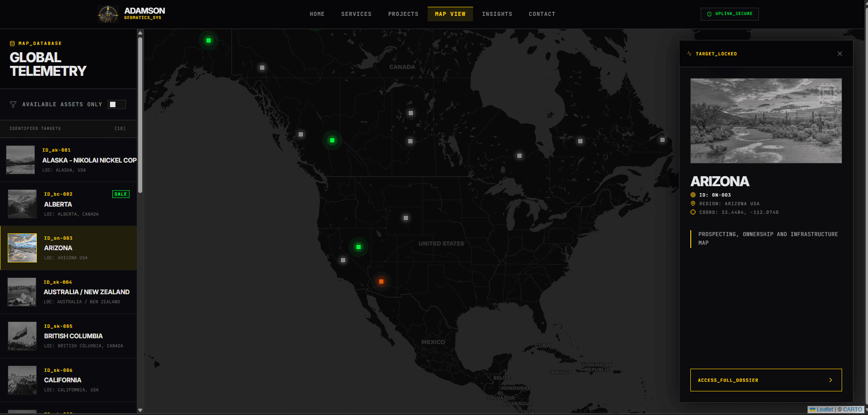Screen dimensions: 868x415
Task: Click the orange Arizona marker on the map
Action: 381,282
